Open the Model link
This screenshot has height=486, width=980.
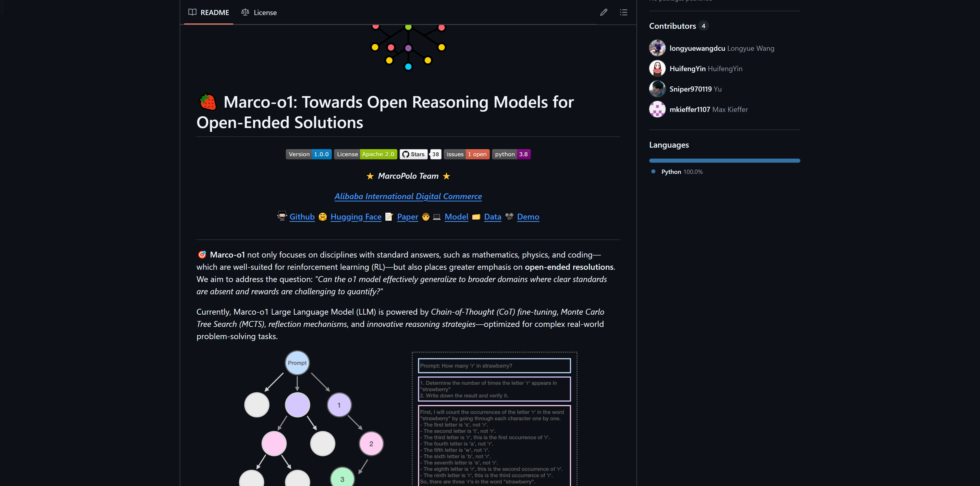point(456,216)
